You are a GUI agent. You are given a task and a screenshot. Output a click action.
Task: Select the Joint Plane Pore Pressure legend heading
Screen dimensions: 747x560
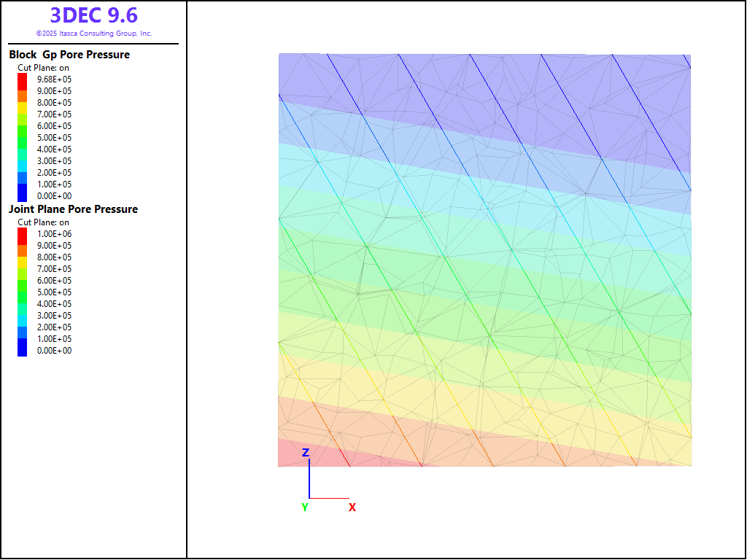coord(73,209)
